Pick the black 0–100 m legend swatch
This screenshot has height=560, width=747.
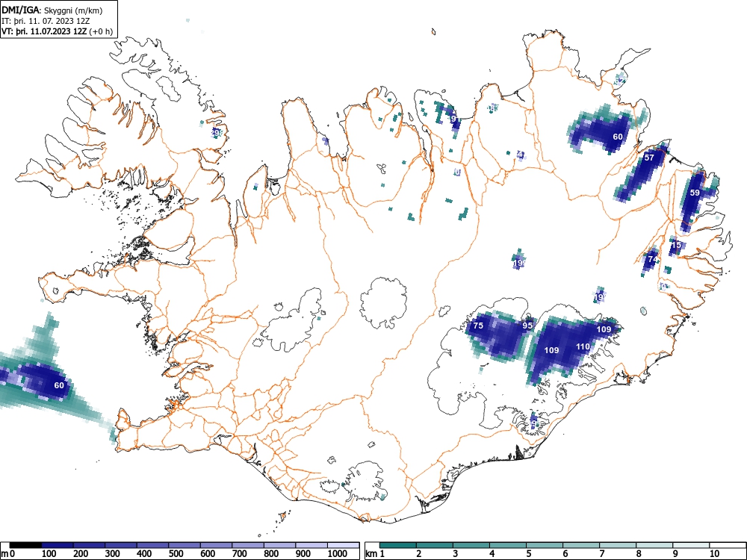25,545
